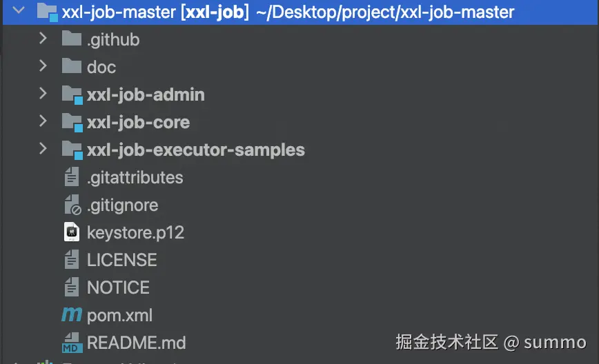
Task: Expand the xxl-job-core module arrow
Action: [43, 122]
